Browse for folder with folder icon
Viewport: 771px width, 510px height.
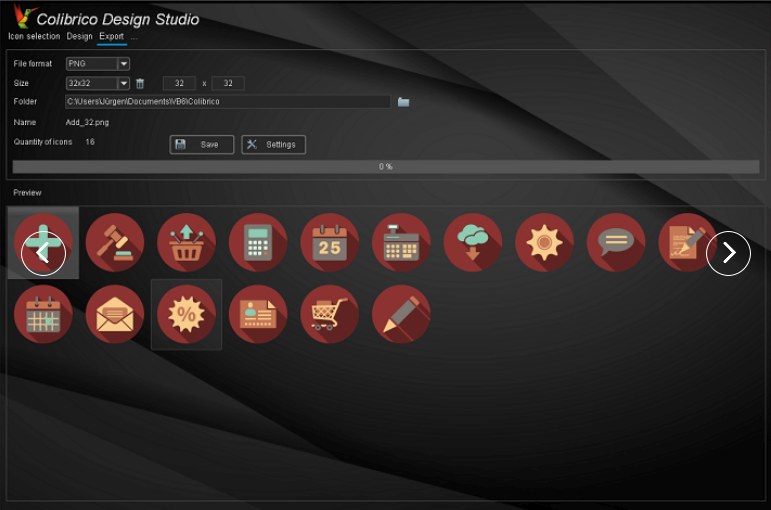[x=403, y=102]
